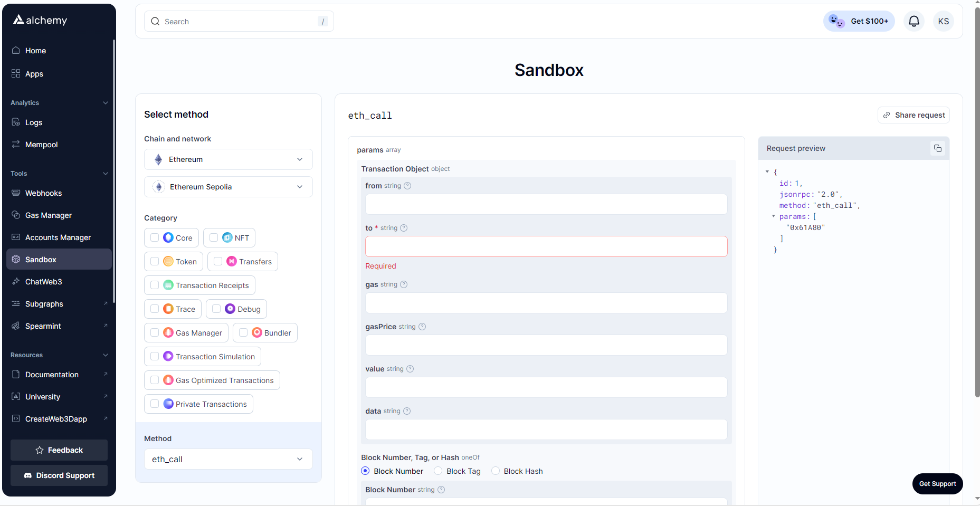Go to Home in sidebar
Viewport: 980px width, 506px height.
click(59, 51)
